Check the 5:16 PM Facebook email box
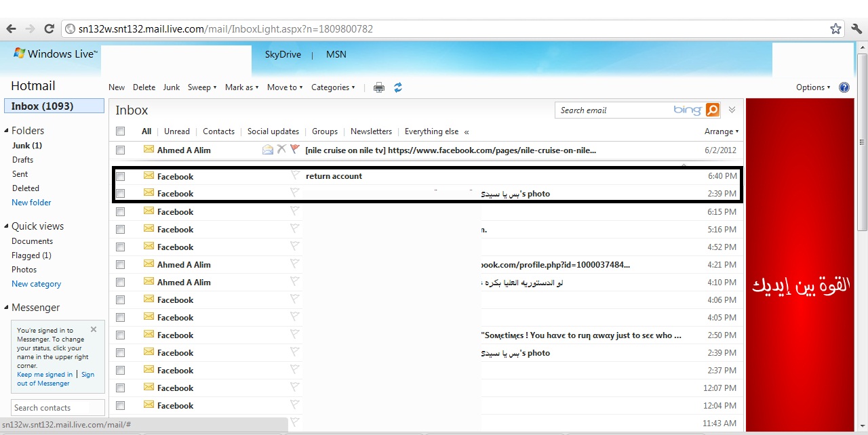 (x=120, y=230)
